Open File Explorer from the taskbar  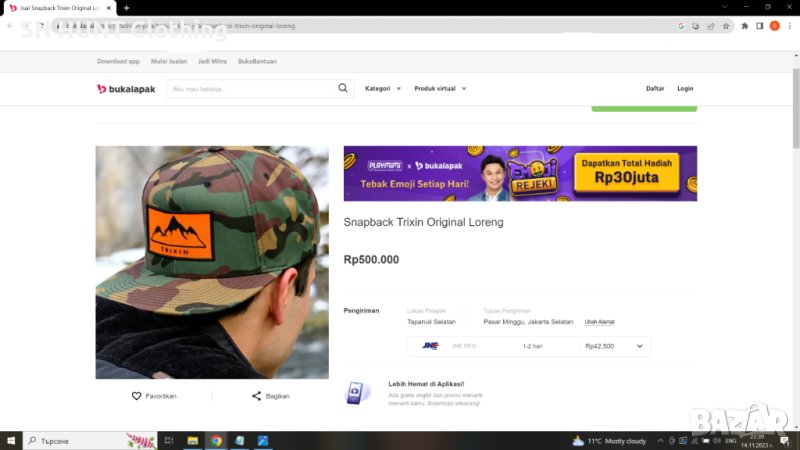(x=192, y=441)
